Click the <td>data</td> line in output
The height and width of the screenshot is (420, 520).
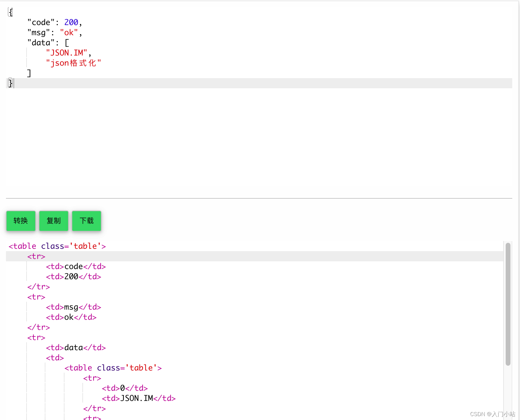[76, 348]
